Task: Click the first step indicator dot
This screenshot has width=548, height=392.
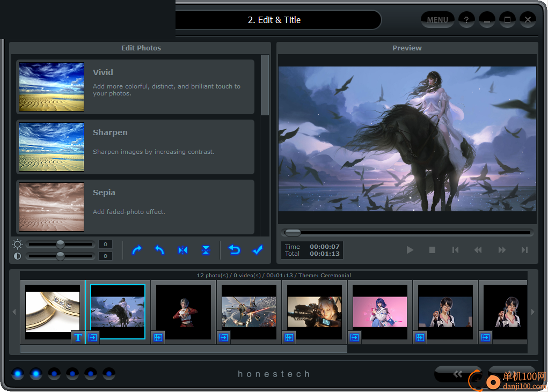Action: click(18, 374)
